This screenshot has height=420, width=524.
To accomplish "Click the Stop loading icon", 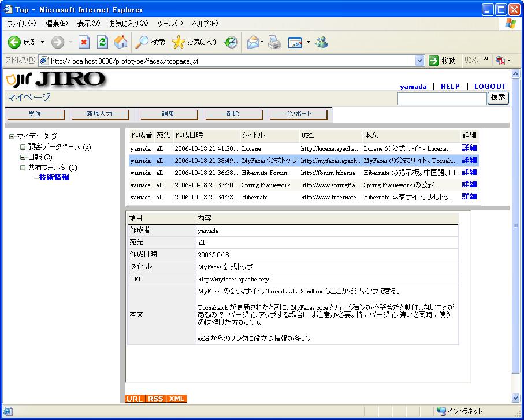I will point(84,42).
